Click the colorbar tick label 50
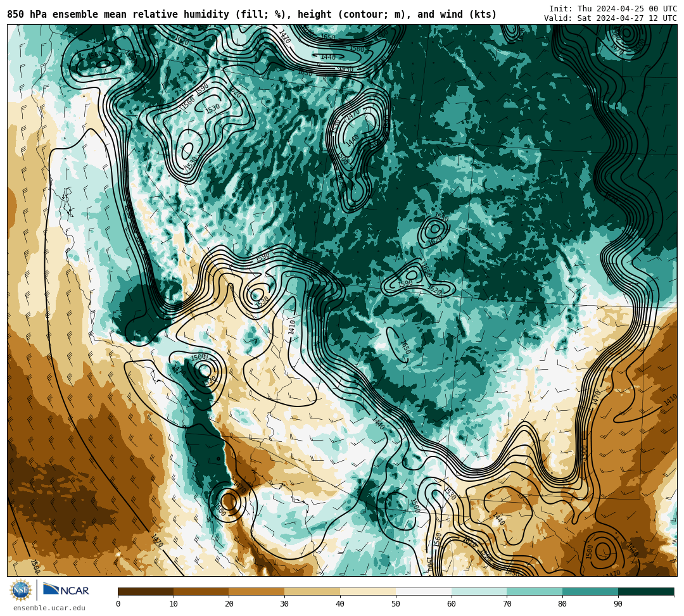Viewport: 684px width, 616px height. pos(396,604)
